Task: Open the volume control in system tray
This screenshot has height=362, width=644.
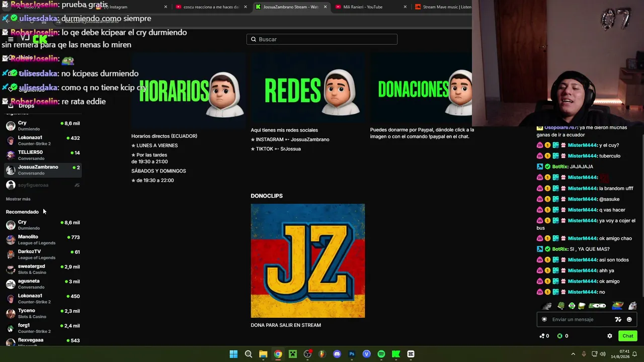Action: 603,354
